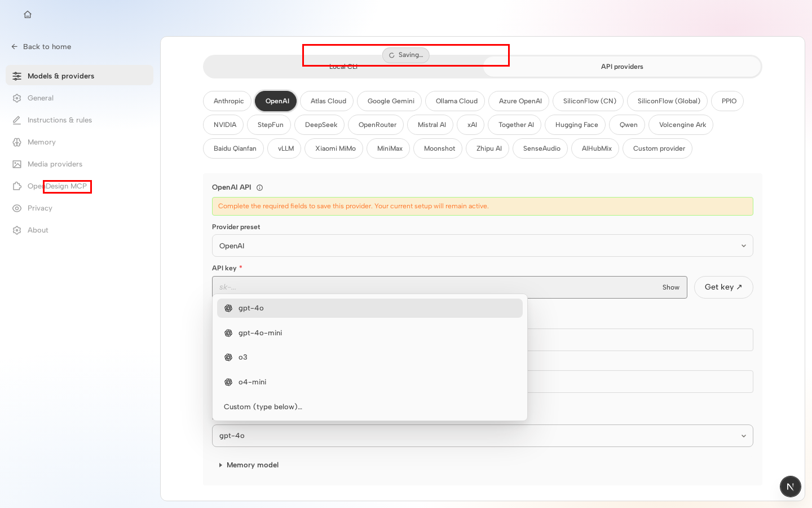Click the OpenAI logo on the gpt-4o option

click(x=228, y=308)
